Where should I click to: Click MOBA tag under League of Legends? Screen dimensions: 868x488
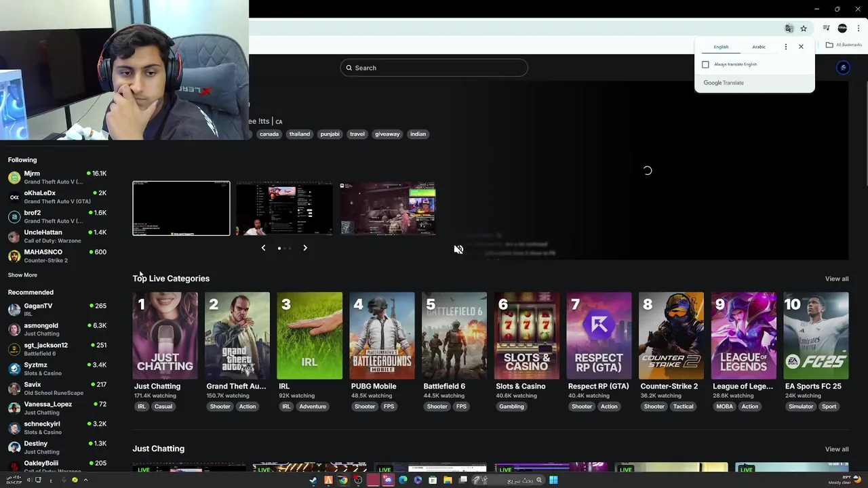[724, 407]
